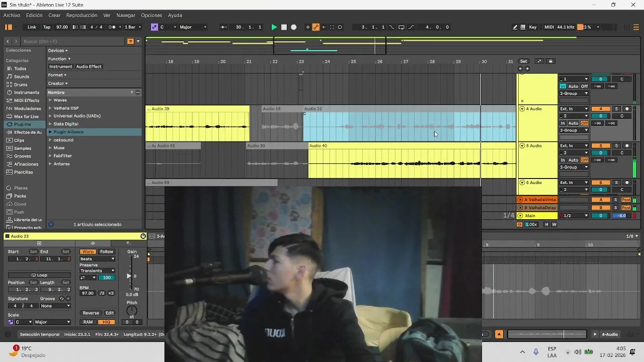The width and height of the screenshot is (644, 362).
Task: Click the Re-enable Automation arrow icon
Action: point(324,27)
